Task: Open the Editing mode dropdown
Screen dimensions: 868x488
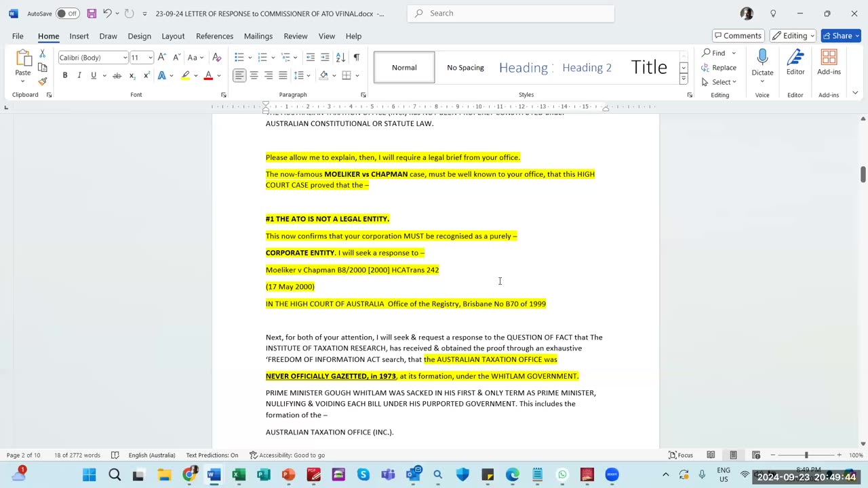Action: [x=793, y=36]
